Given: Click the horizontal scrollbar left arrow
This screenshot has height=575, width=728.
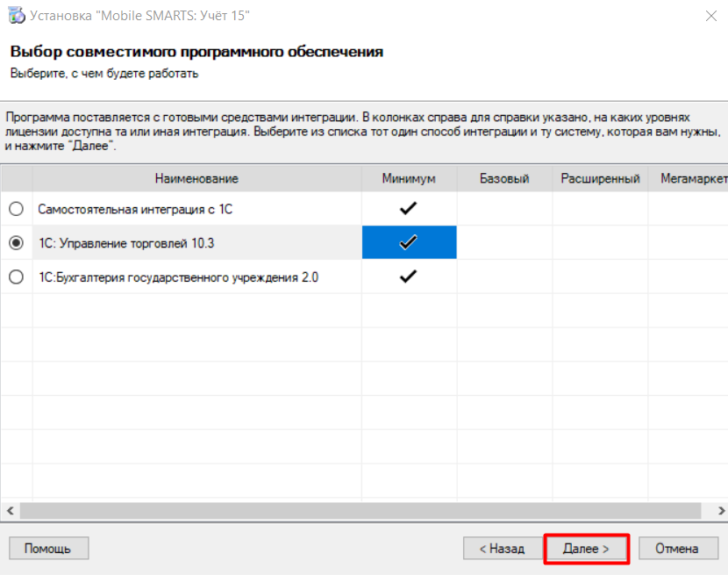Looking at the screenshot, I should [11, 510].
